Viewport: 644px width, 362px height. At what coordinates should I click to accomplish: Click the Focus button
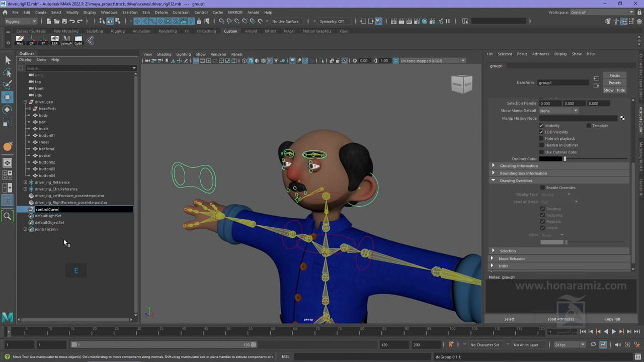pyautogui.click(x=615, y=75)
